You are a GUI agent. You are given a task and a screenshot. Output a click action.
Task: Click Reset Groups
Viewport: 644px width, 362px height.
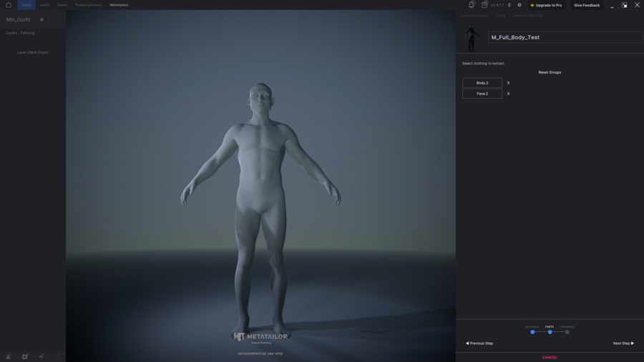click(550, 72)
